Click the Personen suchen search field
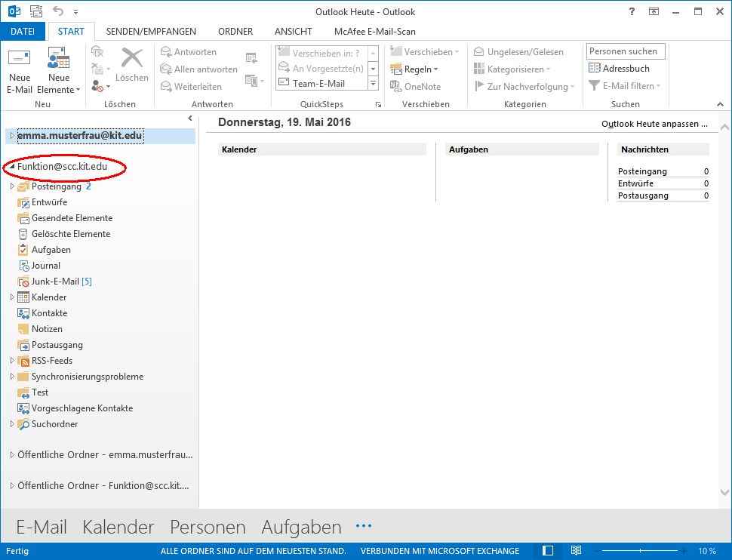732x560 pixels. (626, 51)
